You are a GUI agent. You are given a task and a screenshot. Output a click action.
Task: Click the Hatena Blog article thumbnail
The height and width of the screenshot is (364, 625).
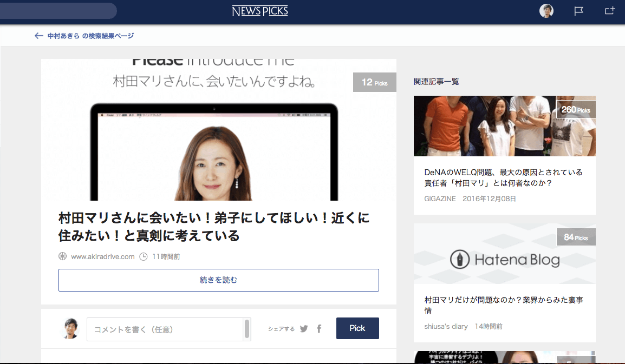pos(504,254)
